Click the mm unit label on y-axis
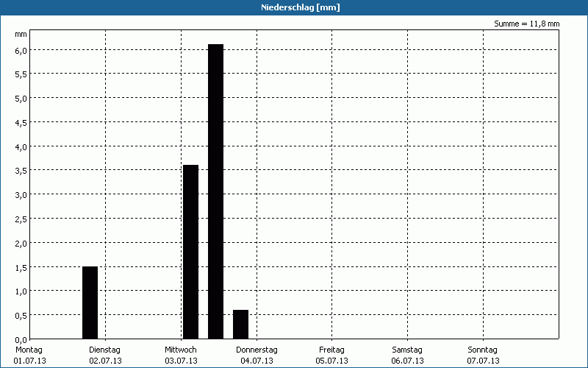Viewport: 588px width, 368px height. (x=21, y=35)
